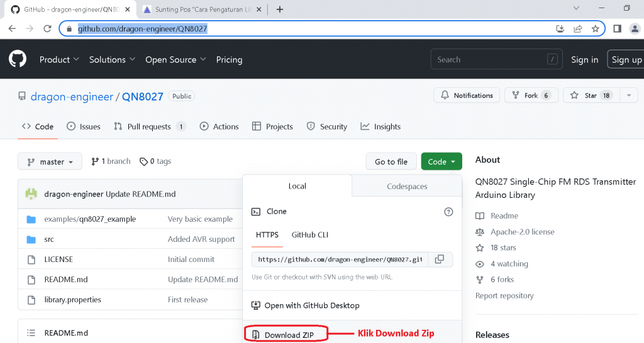Screen dimensions: 644x343
Task: Open browser side panel icon
Action: click(x=618, y=28)
